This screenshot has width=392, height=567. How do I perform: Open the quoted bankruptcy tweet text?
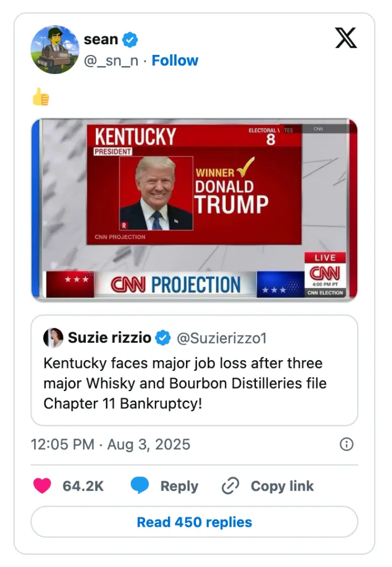(x=184, y=383)
